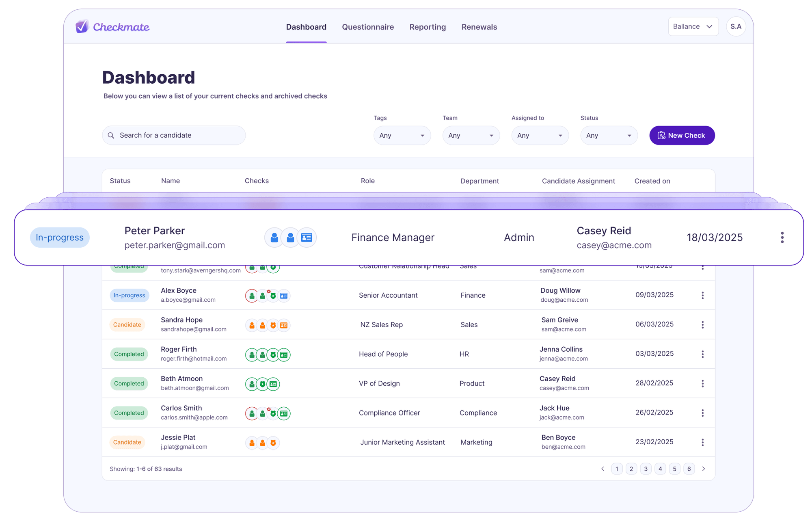
Task: Open the Tags filter dropdown
Action: (x=402, y=135)
